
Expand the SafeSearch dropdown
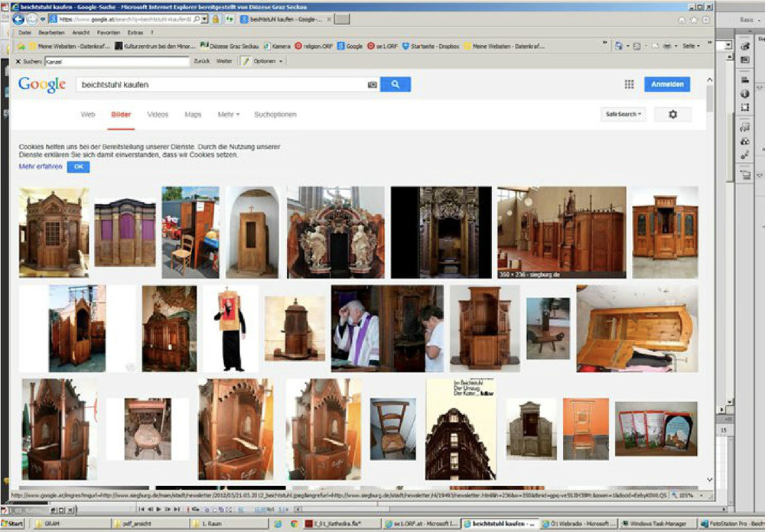(x=624, y=114)
